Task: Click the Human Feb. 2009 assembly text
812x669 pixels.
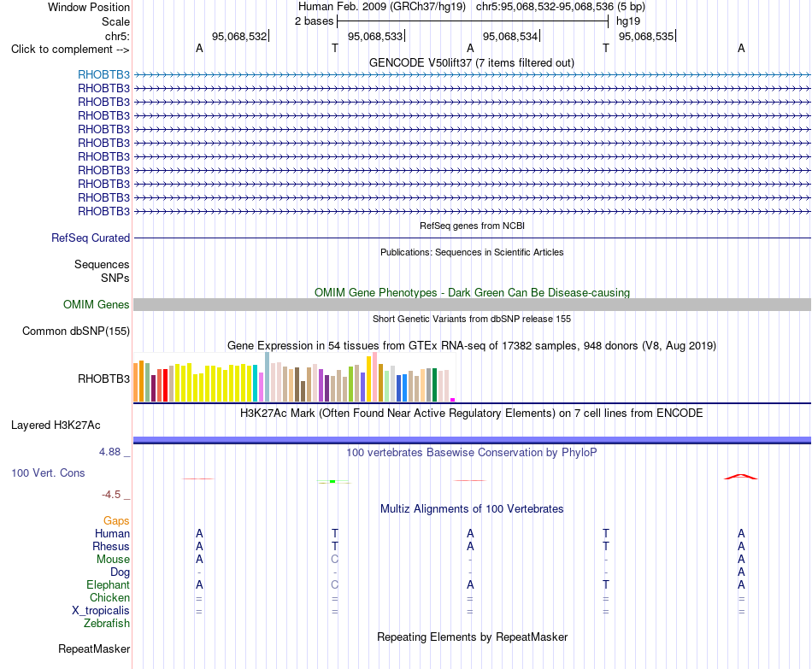Action: [382, 7]
